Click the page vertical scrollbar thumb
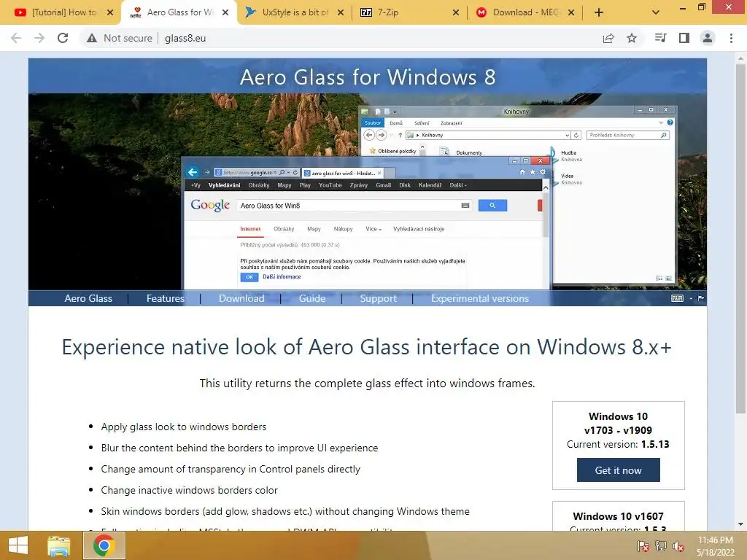Viewport: 747px width, 560px height. pos(740,238)
